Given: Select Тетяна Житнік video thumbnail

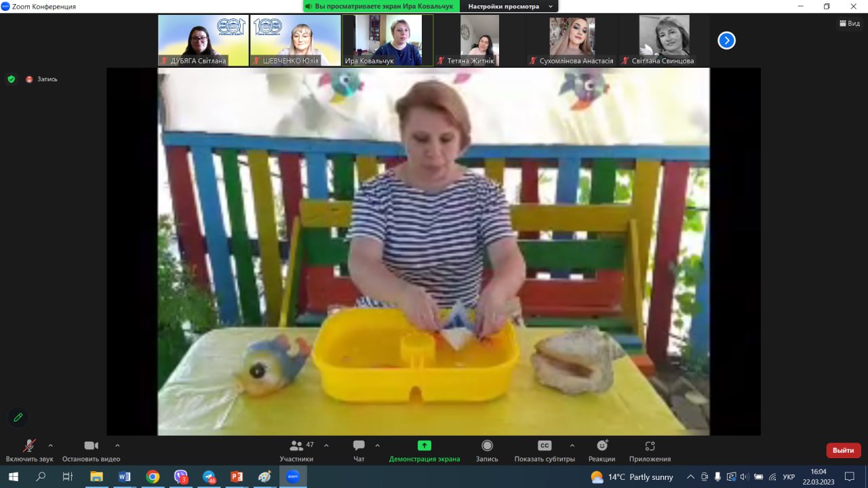Looking at the screenshot, I should 479,40.
